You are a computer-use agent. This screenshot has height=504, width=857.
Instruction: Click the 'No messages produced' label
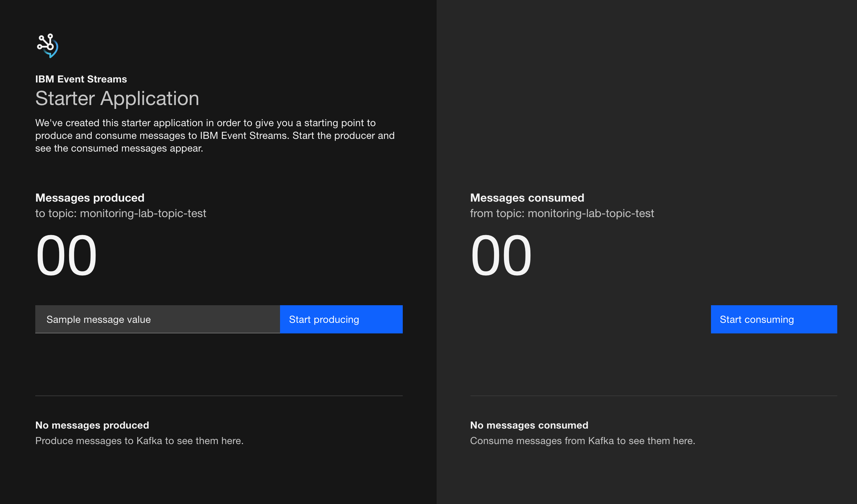(92, 425)
